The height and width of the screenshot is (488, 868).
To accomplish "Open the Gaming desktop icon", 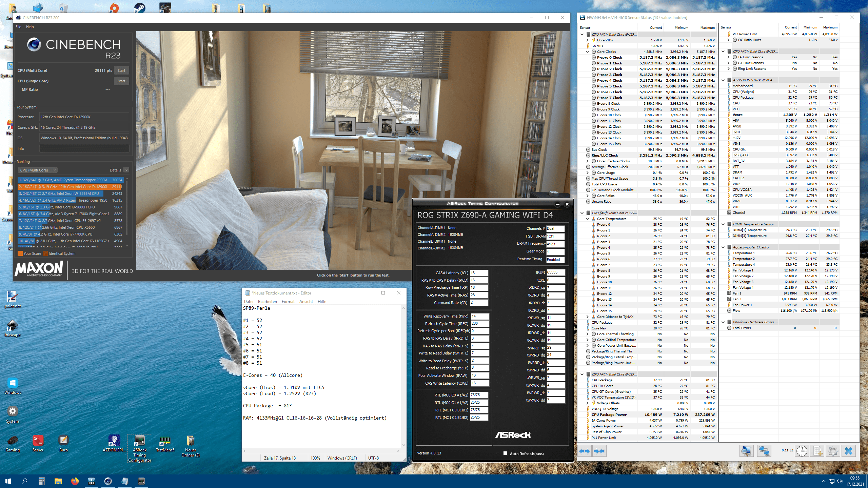I will 13,444.
